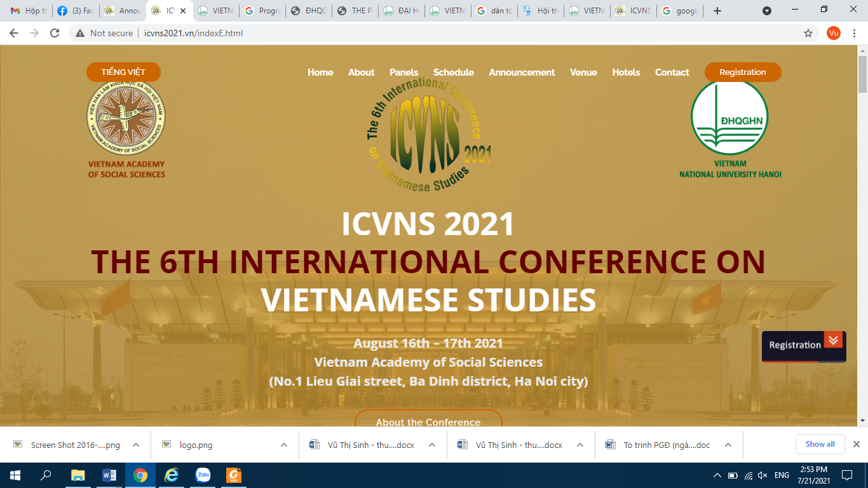Switch to the ĐHQG tab
Viewport: 868px width, 488px height.
click(x=309, y=11)
